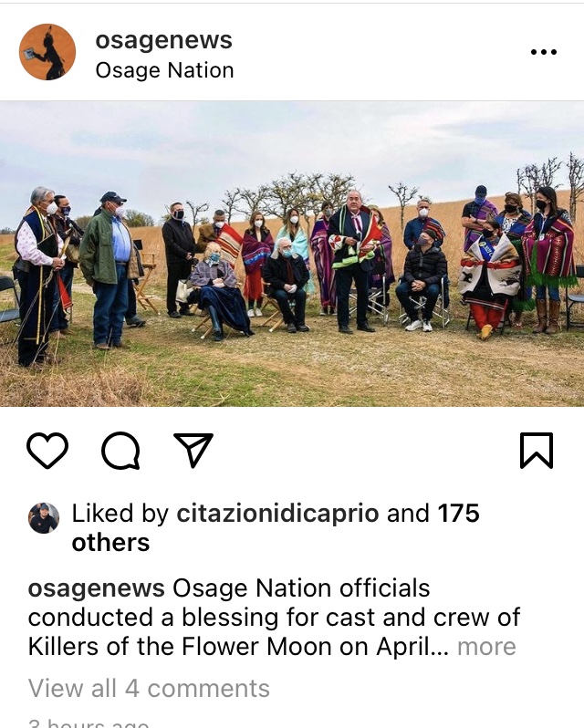The image size is (584, 728).
Task: Tap the blessing ceremony group photo
Action: (x=292, y=254)
